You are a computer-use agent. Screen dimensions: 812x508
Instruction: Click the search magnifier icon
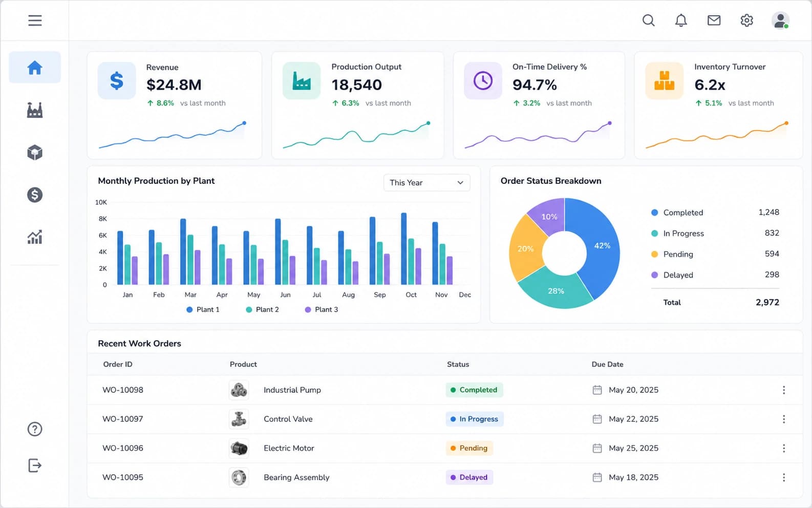pos(648,20)
